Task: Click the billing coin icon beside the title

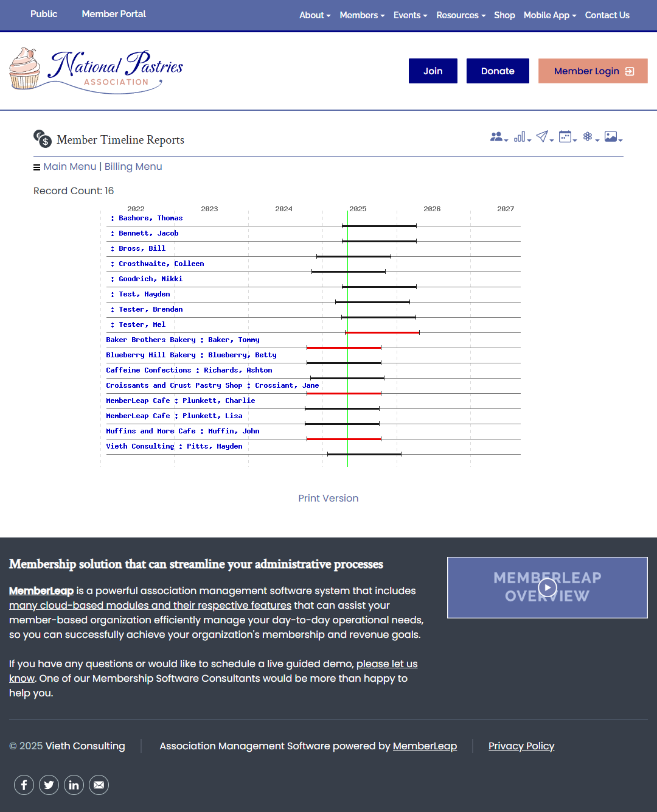Action: pyautogui.click(x=43, y=139)
